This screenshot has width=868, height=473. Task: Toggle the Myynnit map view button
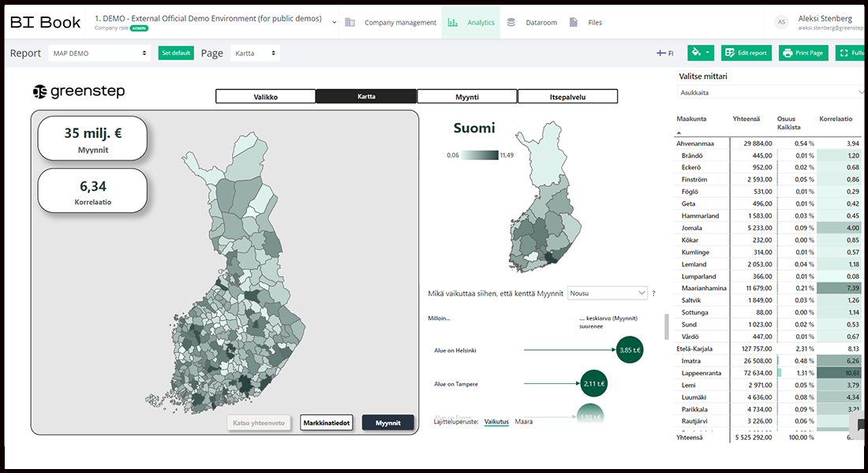(x=387, y=423)
